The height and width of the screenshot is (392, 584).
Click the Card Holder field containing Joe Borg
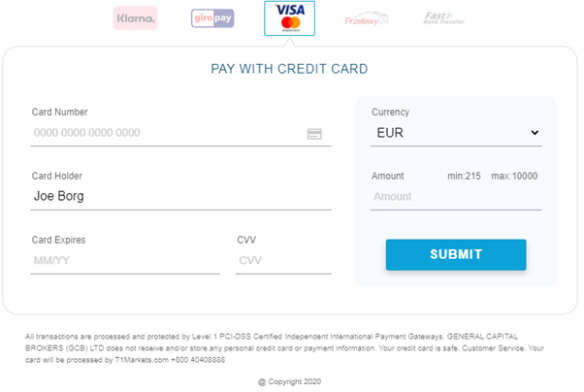[x=180, y=196]
